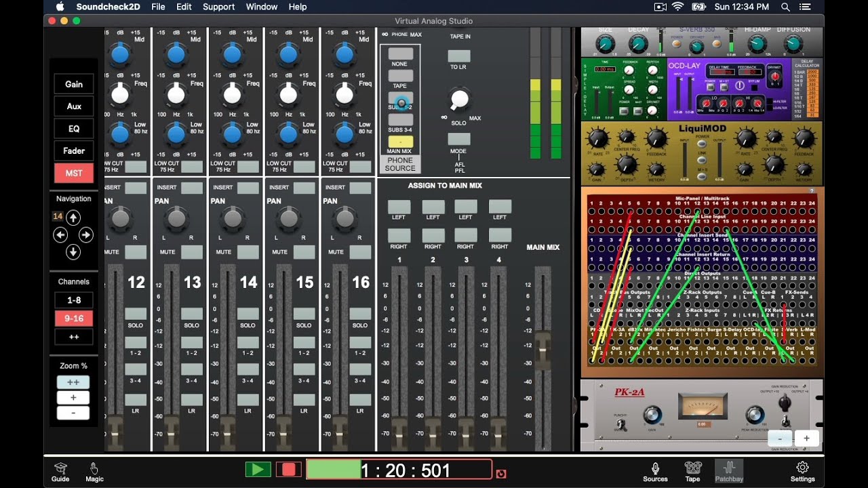Solo channel 14
The width and height of the screenshot is (868, 488).
[248, 314]
